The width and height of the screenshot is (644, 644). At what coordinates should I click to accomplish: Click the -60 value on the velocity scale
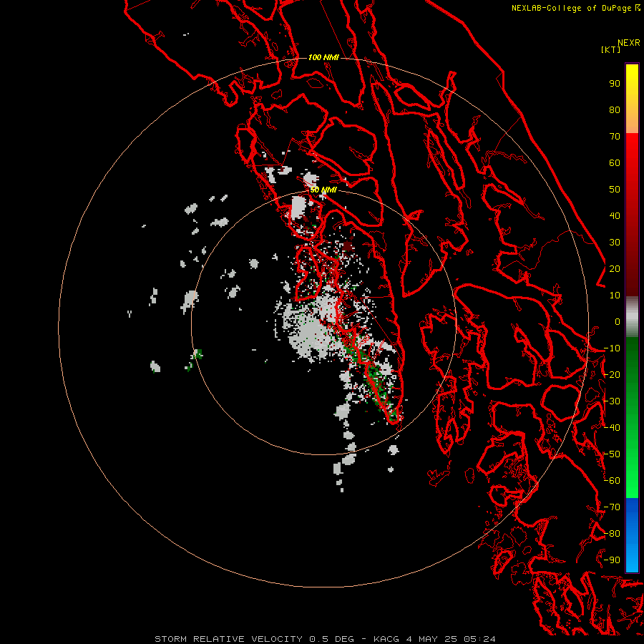coord(612,481)
